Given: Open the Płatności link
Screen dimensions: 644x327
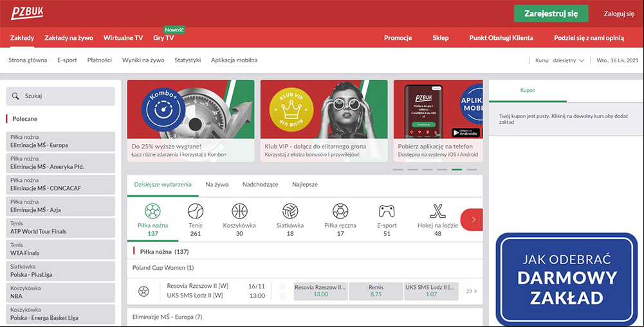Looking at the screenshot, I should (x=99, y=60).
